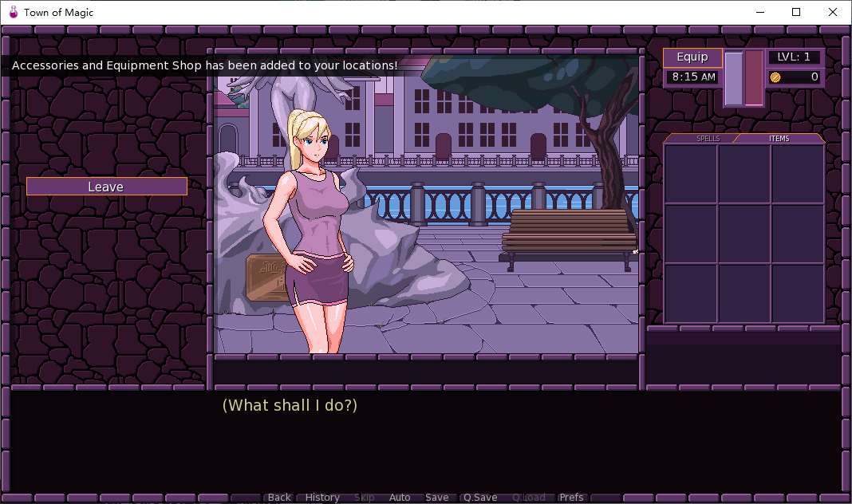Click the Leave button
Image resolution: width=852 pixels, height=504 pixels.
pyautogui.click(x=106, y=187)
